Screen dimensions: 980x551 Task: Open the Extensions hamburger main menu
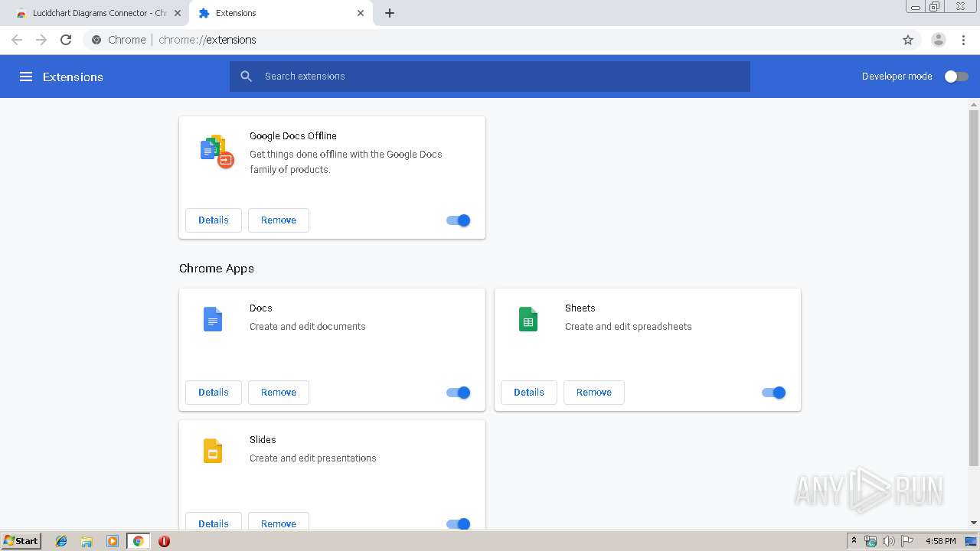(x=26, y=77)
